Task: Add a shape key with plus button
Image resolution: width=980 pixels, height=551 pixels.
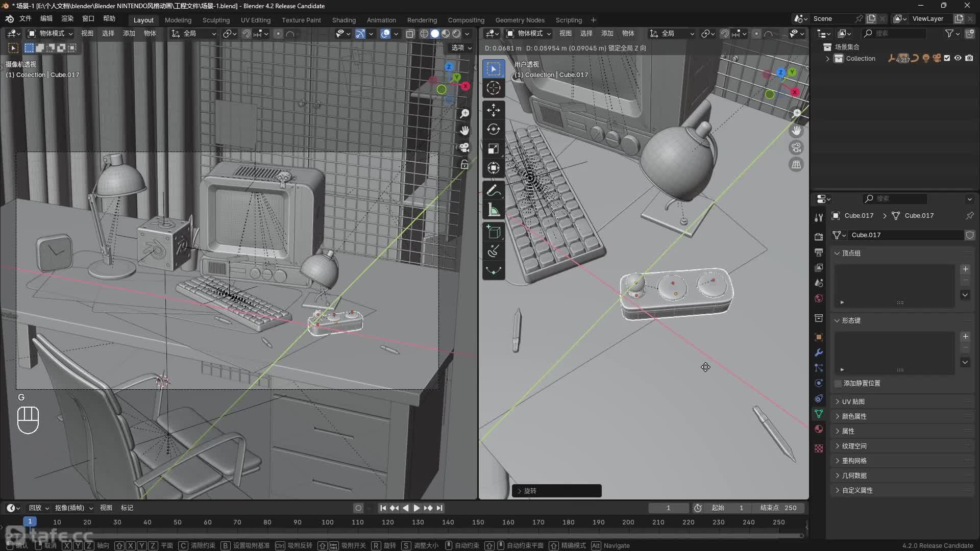Action: (x=965, y=336)
